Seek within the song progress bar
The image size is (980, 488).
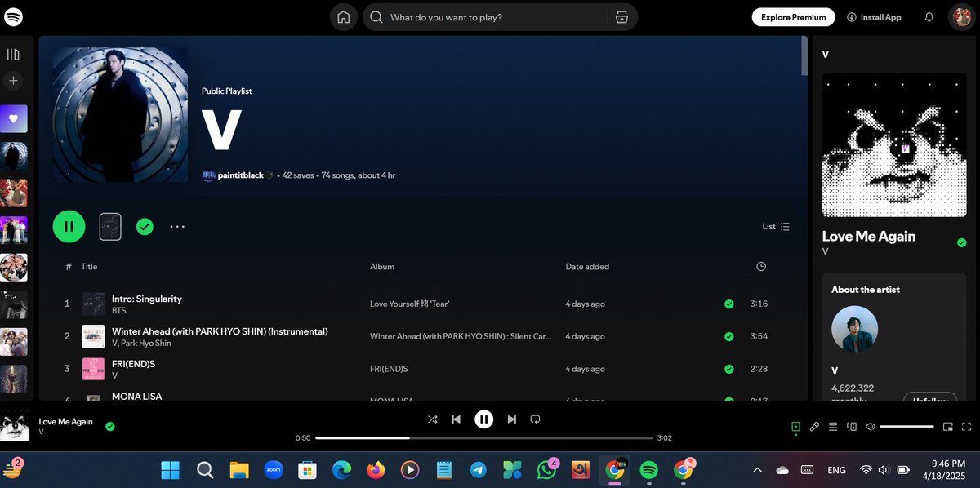483,438
